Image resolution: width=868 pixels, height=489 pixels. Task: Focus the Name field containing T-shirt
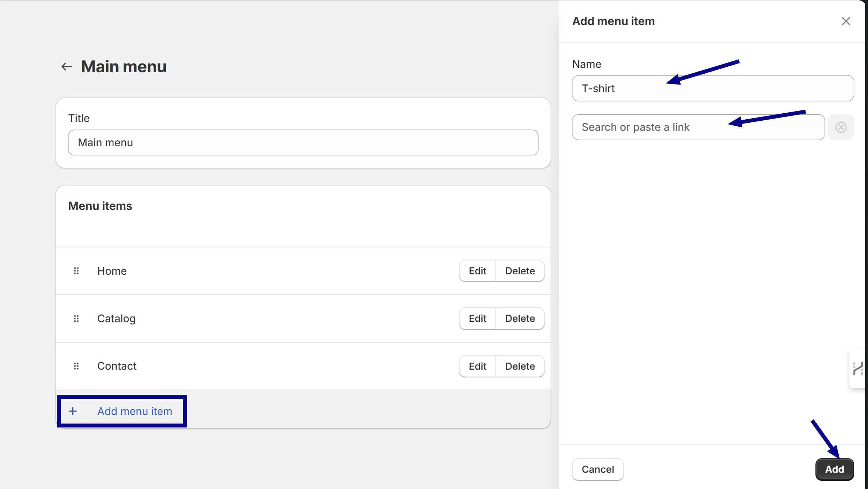[x=713, y=88]
